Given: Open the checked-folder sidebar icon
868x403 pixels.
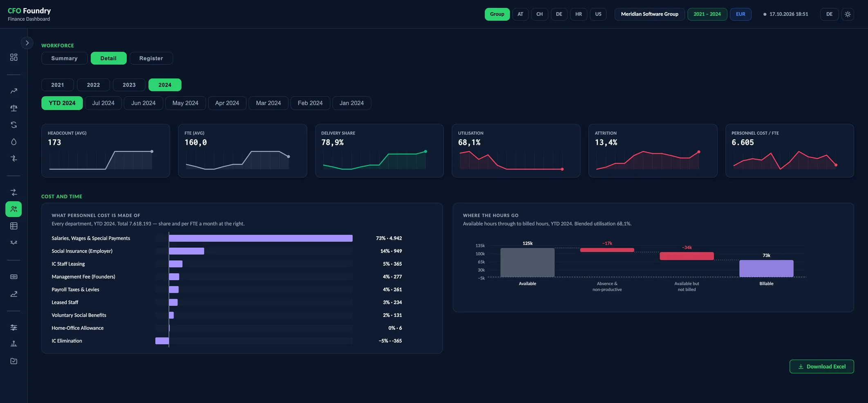Looking at the screenshot, I should [13, 361].
